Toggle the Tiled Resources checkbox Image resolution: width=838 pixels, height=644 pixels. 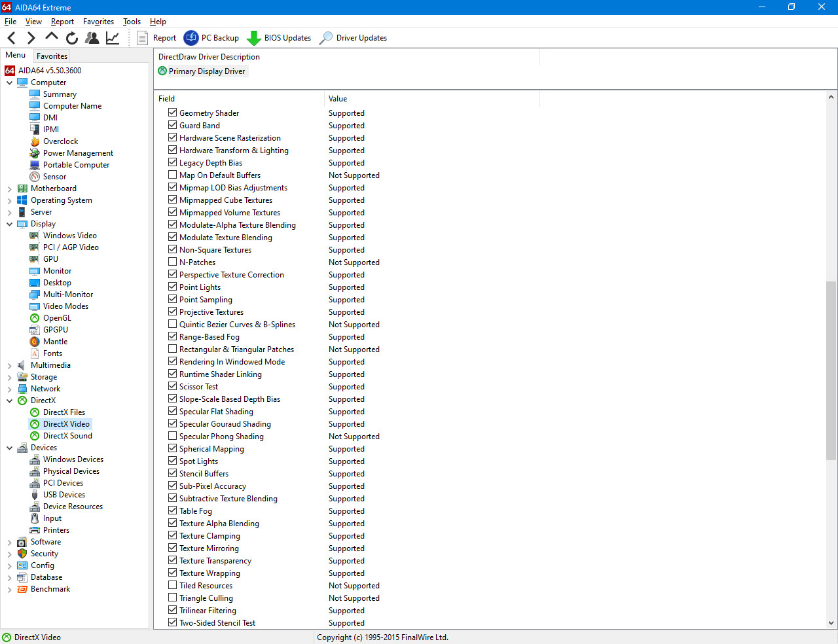(x=173, y=585)
